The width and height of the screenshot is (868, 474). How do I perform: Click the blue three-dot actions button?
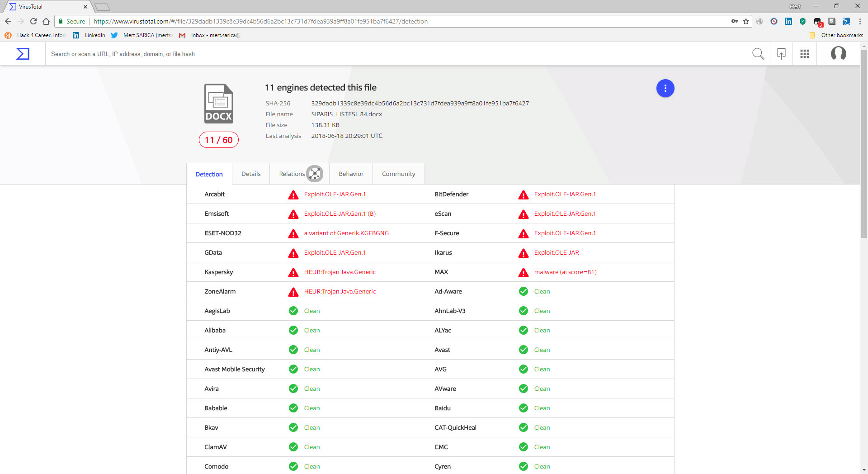[665, 88]
